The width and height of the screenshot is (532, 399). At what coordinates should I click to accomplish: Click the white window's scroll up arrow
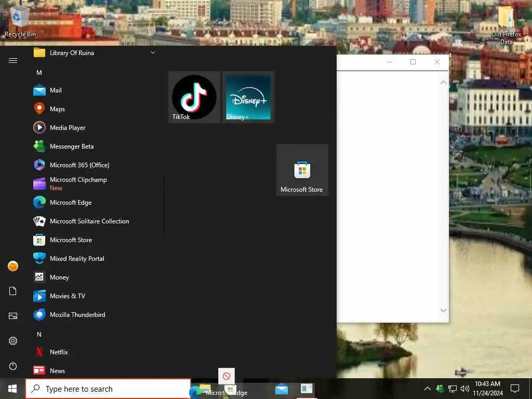[443, 83]
